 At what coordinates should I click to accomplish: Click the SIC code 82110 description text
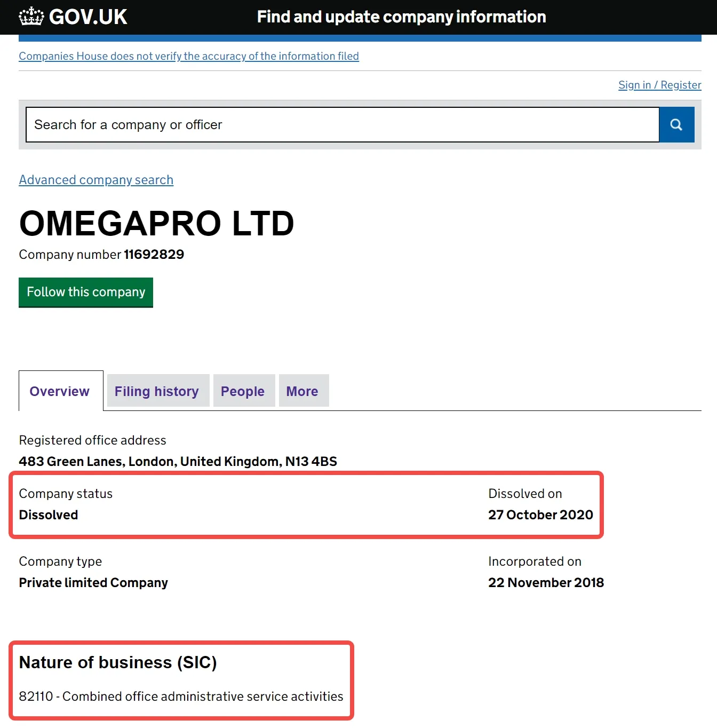(x=181, y=697)
